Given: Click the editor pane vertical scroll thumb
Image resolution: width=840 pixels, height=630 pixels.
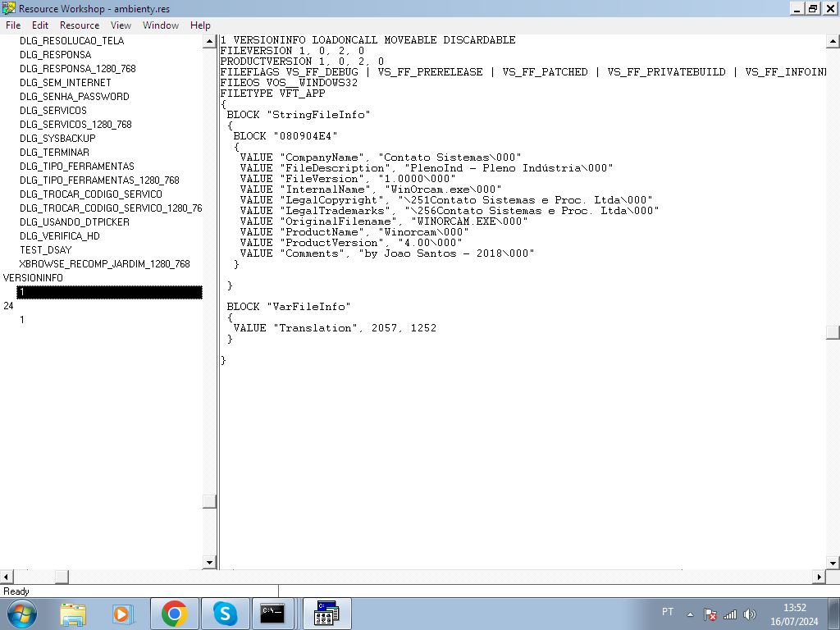Looking at the screenshot, I should 833,332.
